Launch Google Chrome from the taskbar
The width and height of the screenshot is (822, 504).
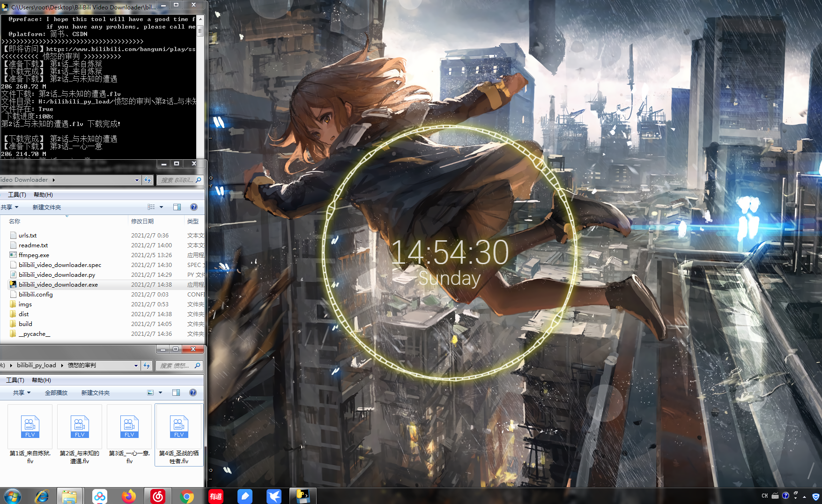click(187, 496)
